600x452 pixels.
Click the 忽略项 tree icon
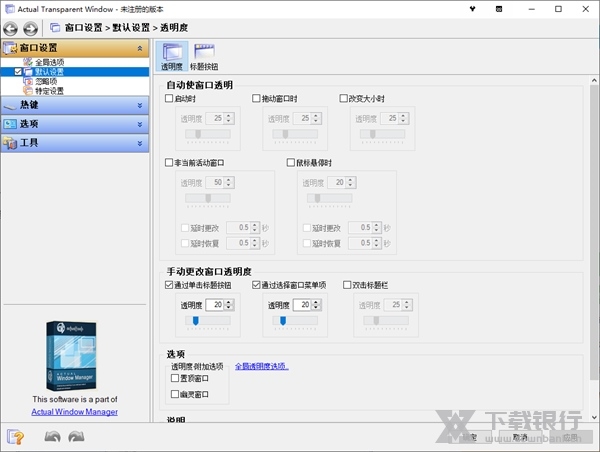tap(28, 81)
